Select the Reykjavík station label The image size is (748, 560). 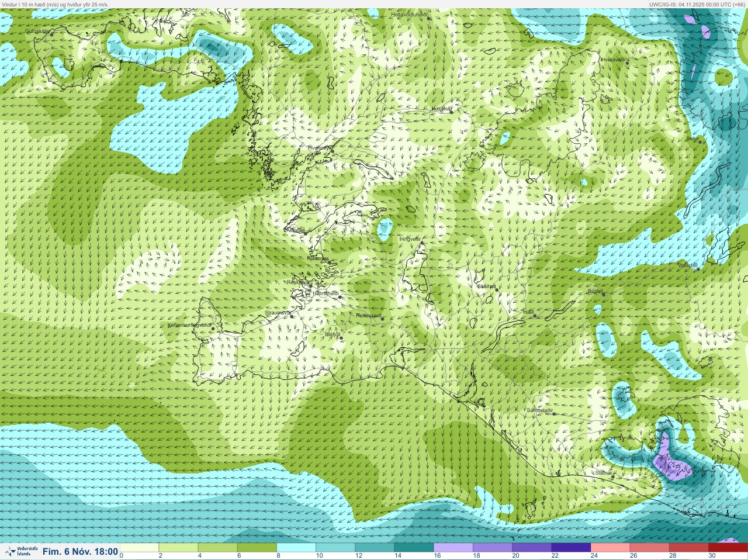[298, 282]
